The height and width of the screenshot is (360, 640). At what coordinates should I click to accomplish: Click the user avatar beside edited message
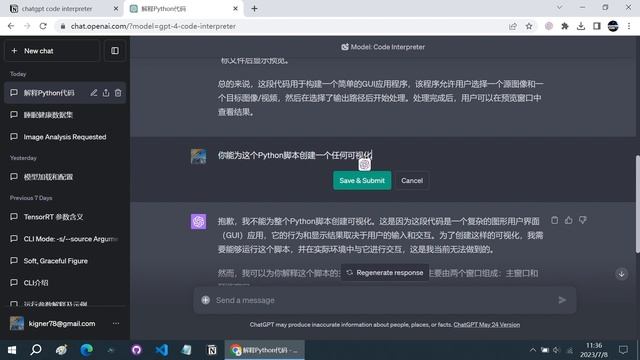pos(198,156)
